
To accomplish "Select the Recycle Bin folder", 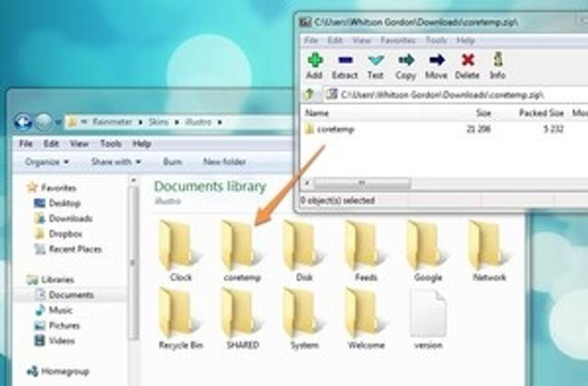I will coord(181,319).
